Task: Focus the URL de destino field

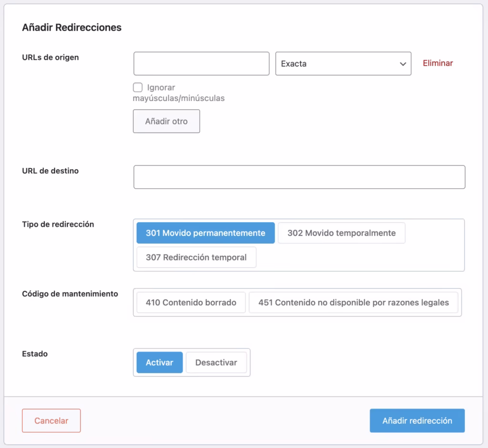Action: [299, 177]
